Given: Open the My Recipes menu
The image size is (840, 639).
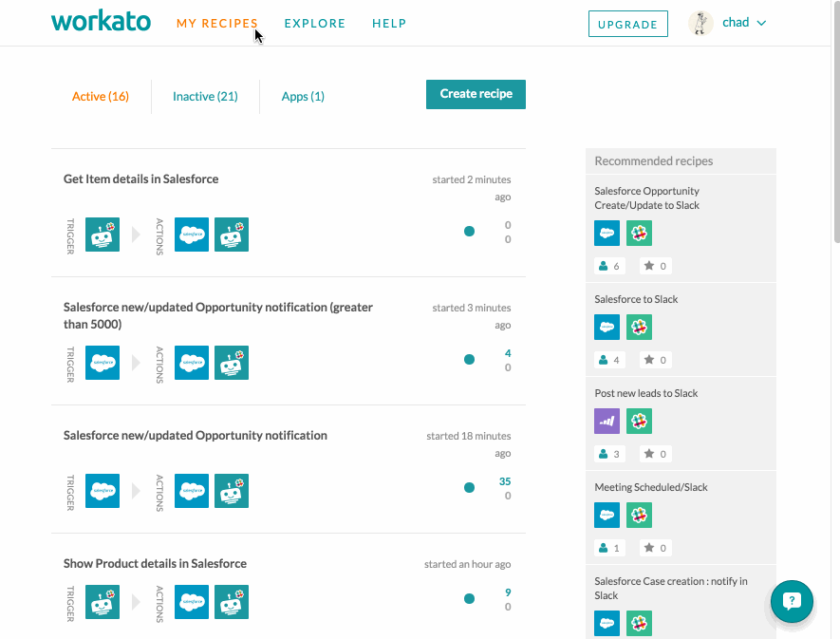Looking at the screenshot, I should [x=217, y=24].
